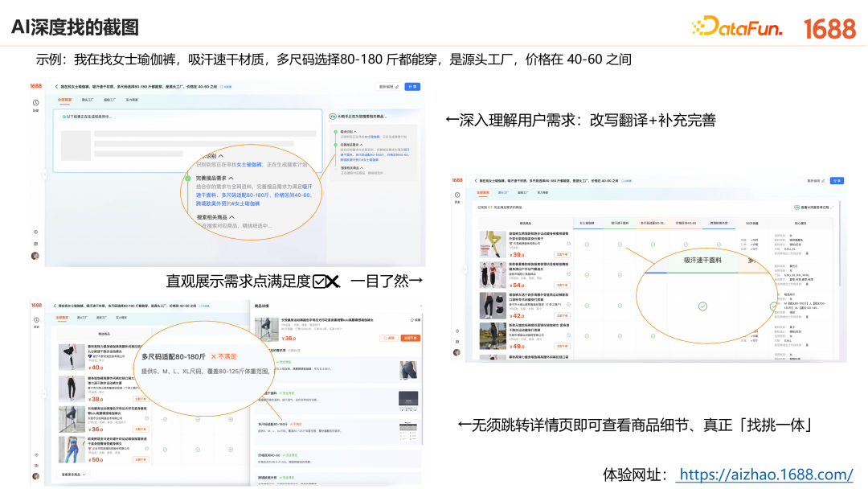Click the first green check icon in the ¥50.0 row
Image resolution: width=868 pixels, height=489 pixels.
[165, 450]
